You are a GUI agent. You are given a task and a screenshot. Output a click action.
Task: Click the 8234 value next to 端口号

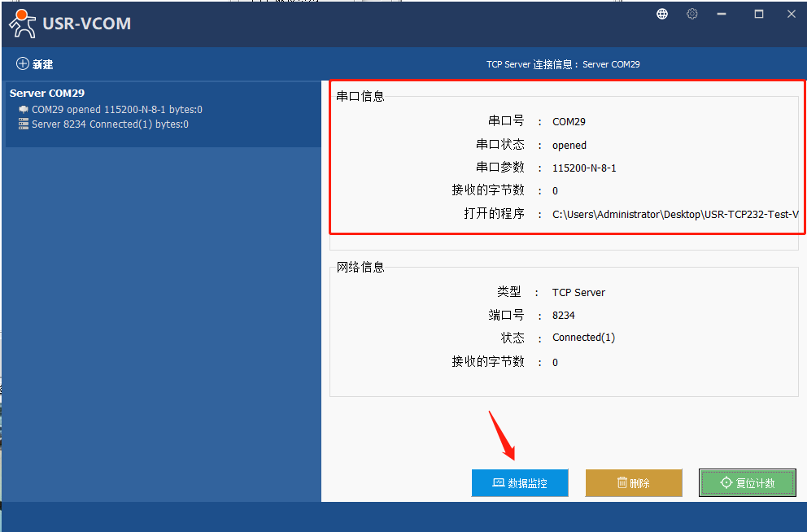(x=564, y=315)
